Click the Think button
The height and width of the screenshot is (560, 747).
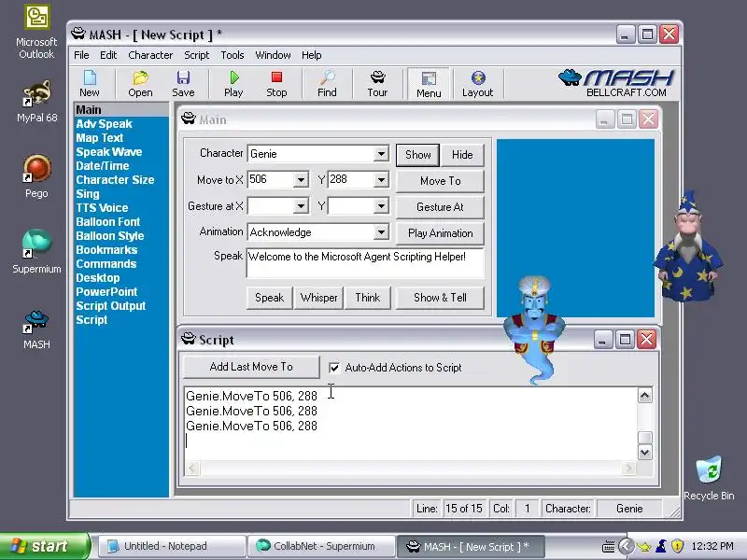[x=368, y=298]
